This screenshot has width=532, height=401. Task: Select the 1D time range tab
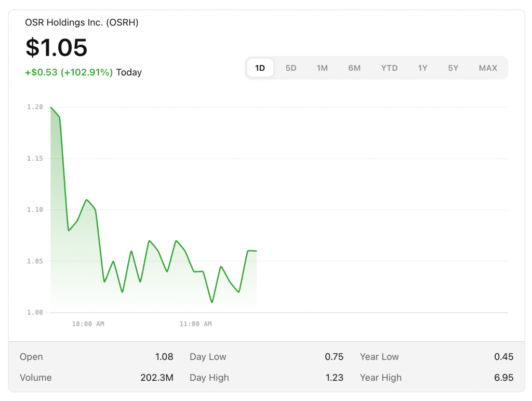(260, 68)
